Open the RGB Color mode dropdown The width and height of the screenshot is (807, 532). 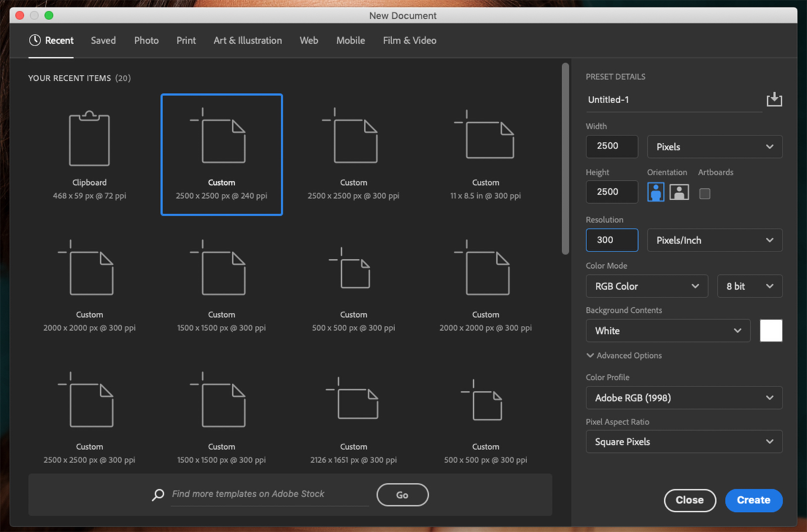click(647, 286)
